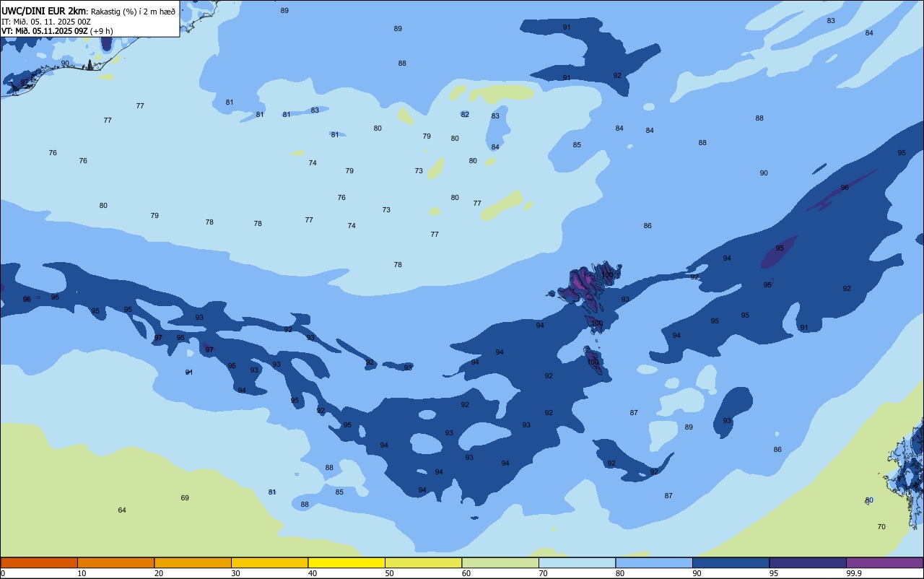Click the 30–40 golden colorbar segment
The image size is (924, 579).
click(x=269, y=562)
